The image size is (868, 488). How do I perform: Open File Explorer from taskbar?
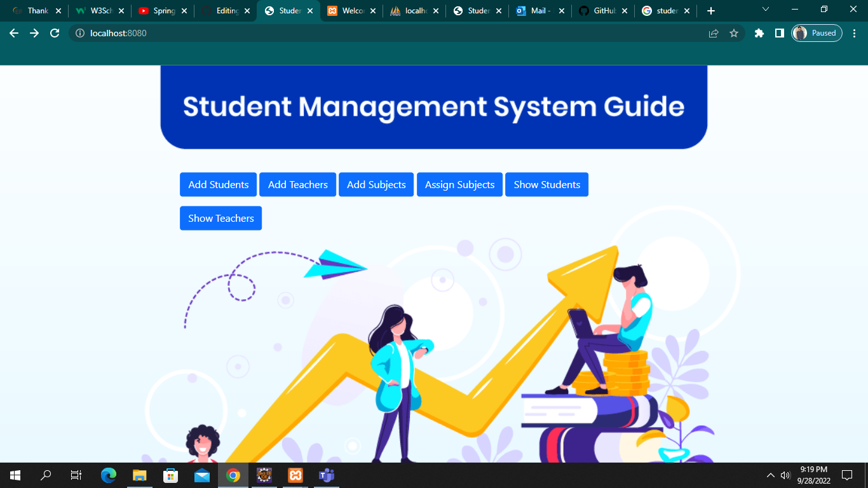(x=140, y=475)
